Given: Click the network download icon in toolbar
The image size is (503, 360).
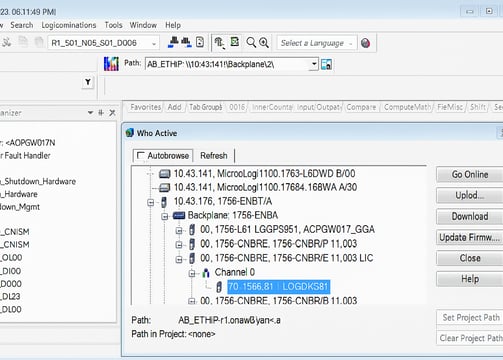Looking at the screenshot, I should click(186, 42).
